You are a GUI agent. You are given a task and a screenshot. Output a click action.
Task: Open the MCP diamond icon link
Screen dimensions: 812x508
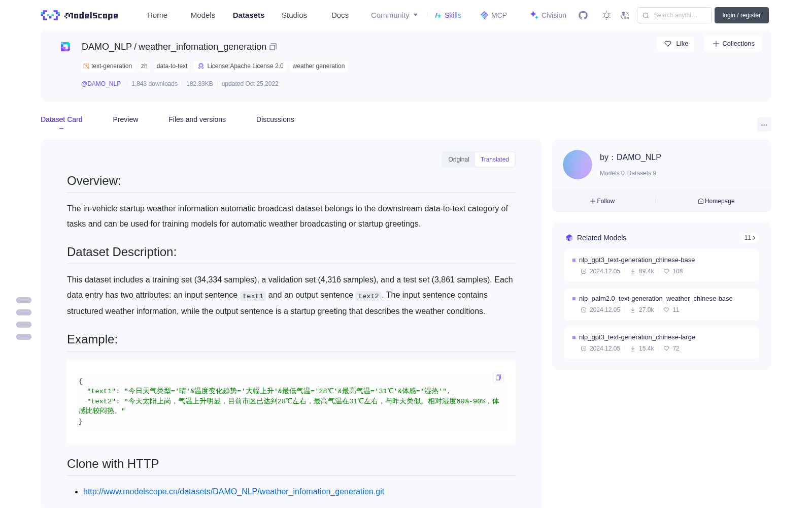click(484, 15)
